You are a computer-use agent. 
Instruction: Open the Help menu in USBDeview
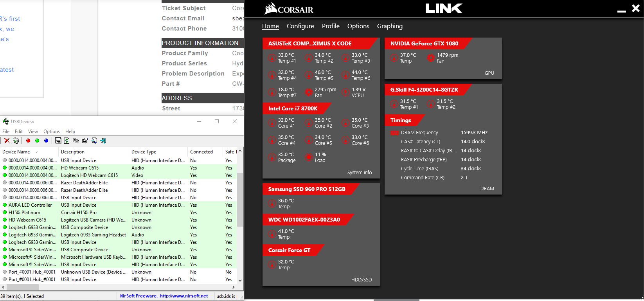click(x=70, y=132)
